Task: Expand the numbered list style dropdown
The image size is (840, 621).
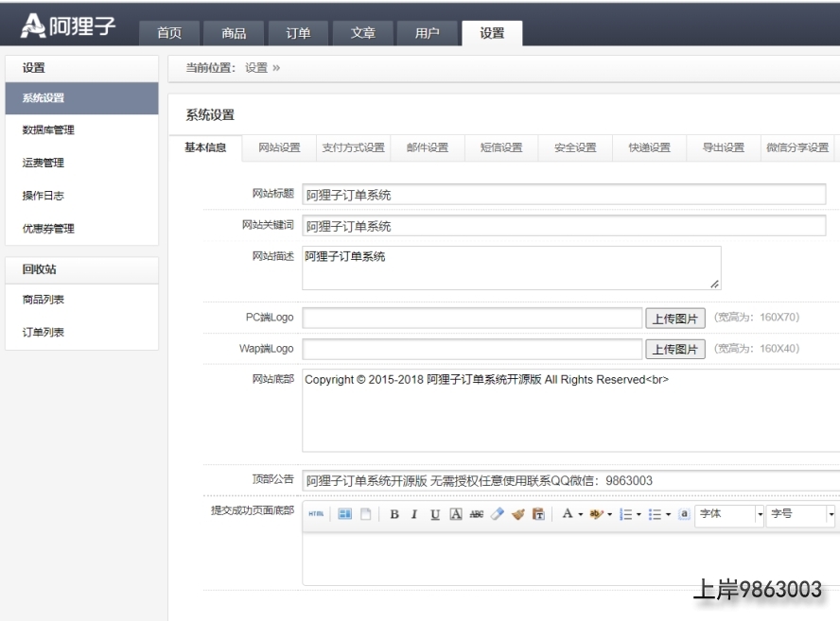Action: click(x=639, y=514)
